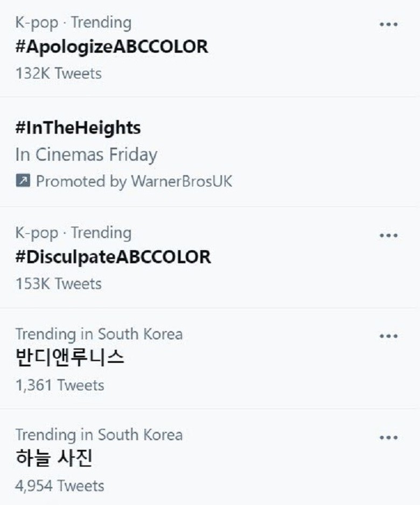Click Trending in South Korea above 하늘 사진
Viewport: 420px width, 505px height.
(x=99, y=434)
